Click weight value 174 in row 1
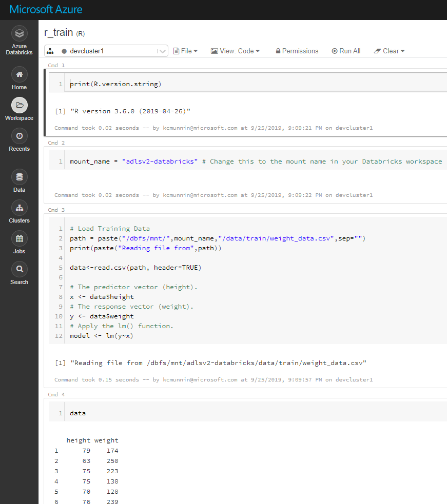The image size is (447, 504). (112, 451)
